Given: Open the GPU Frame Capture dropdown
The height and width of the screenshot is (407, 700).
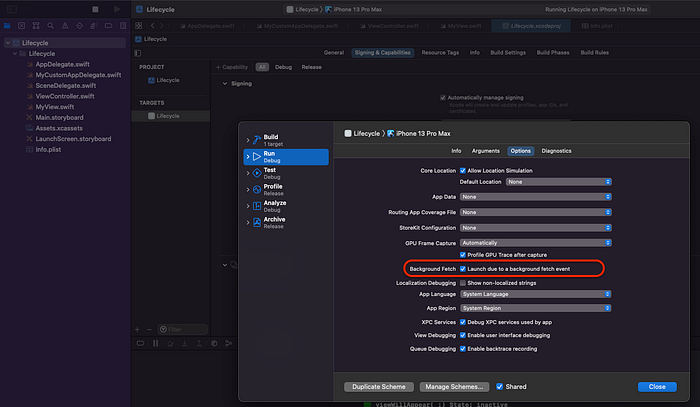Looking at the screenshot, I should click(536, 243).
